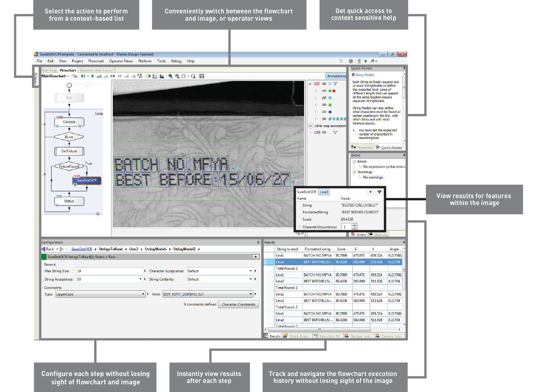The width and height of the screenshot is (537, 392).
Task: Adjust the flowchart zoom slider handle
Action: 87,84
